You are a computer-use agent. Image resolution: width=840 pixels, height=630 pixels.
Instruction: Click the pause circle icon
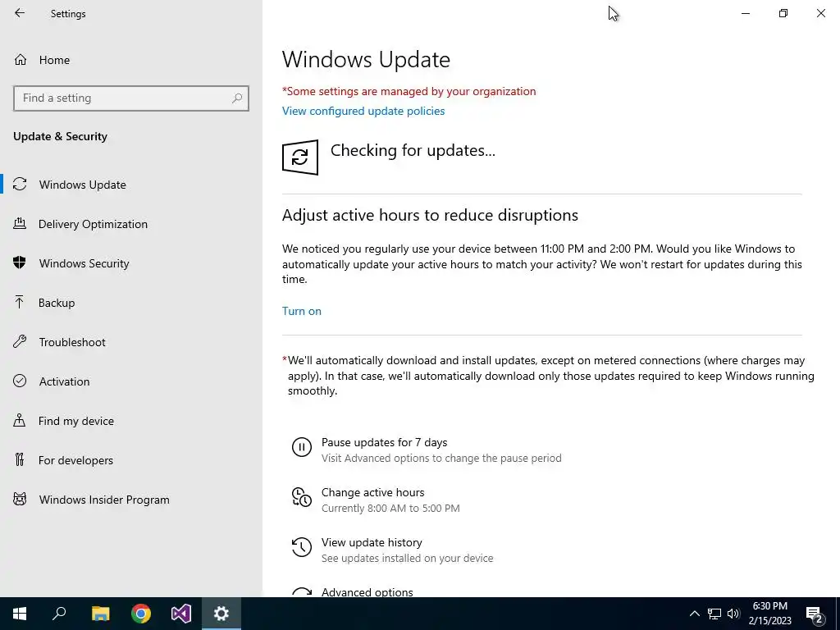tap(302, 447)
